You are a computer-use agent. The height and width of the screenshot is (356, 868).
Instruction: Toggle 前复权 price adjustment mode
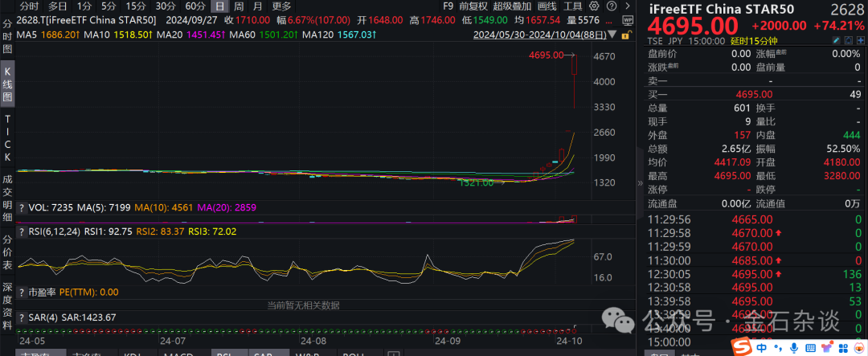pos(473,6)
